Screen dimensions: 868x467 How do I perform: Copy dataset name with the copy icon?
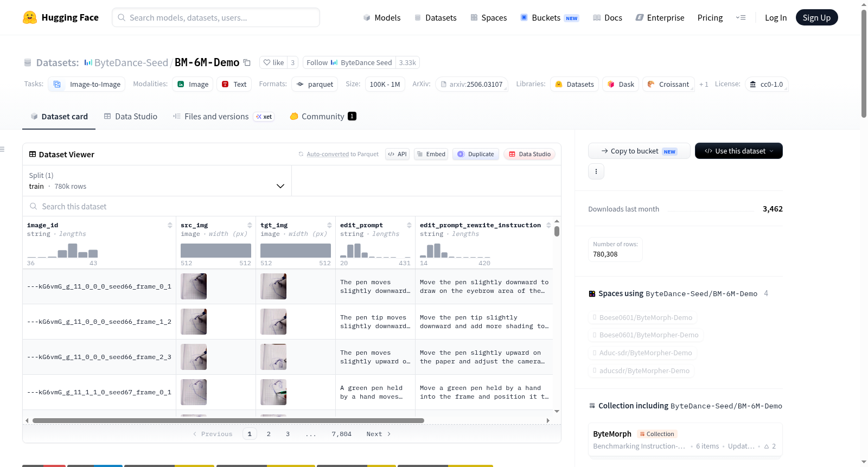(x=247, y=62)
